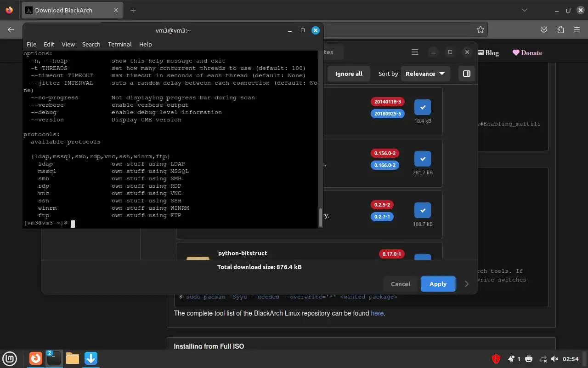588x368 pixels.
Task: Open the terminal View menu
Action: click(x=68, y=44)
